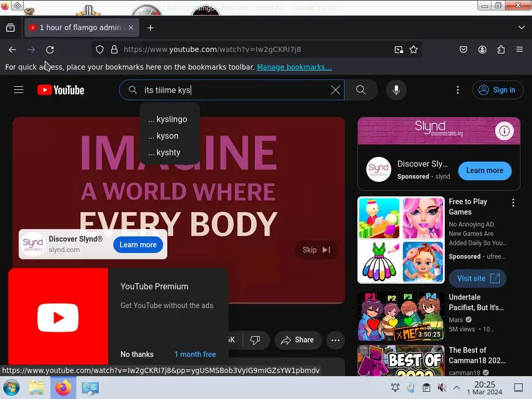Open options menu for Free to Play Games
This screenshot has width=532, height=399.
pos(513,203)
